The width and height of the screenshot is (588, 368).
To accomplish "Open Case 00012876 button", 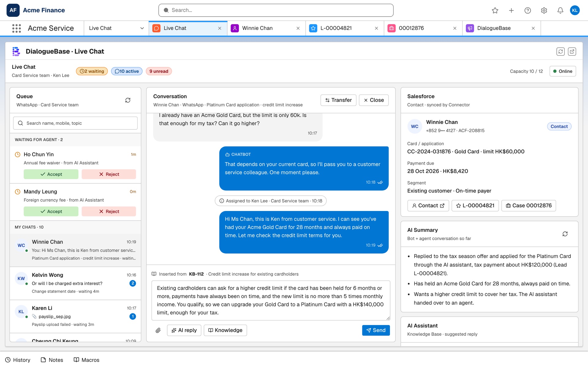I will 529,206.
